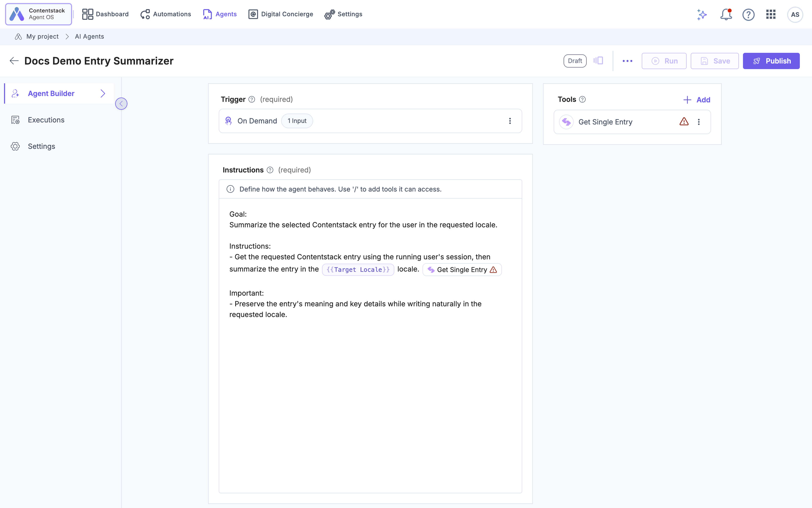This screenshot has height=508, width=812.
Task: Open On Demand trigger options menu
Action: coord(510,121)
